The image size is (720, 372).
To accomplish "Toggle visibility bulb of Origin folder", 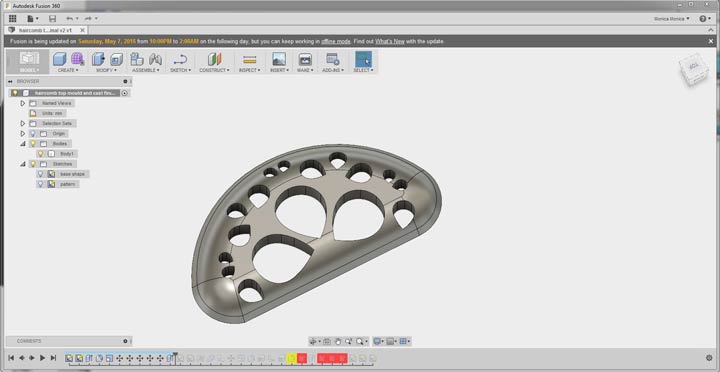I will tap(33, 134).
